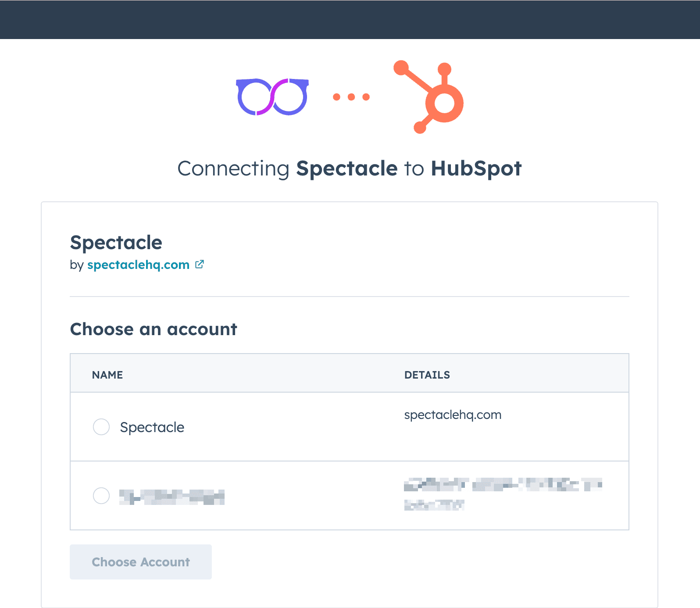Click the word 'by' before spectaclehq.com link

[x=77, y=265]
